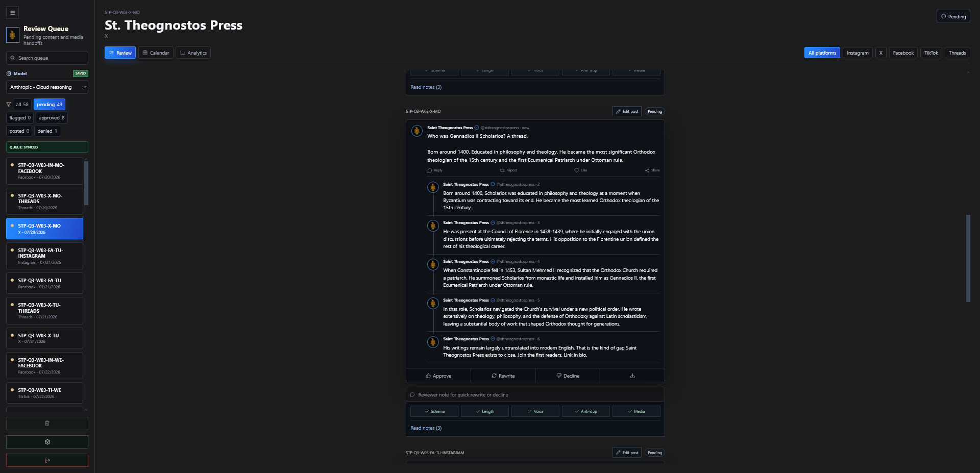Open queue item STP-Q3-W03-X-TU

pos(44,338)
